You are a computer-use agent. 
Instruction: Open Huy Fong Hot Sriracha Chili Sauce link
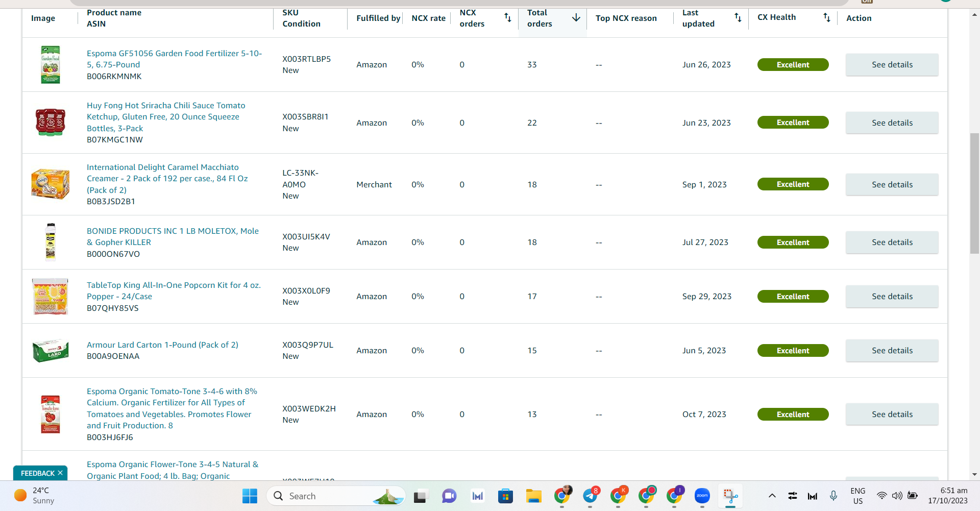pos(166,117)
